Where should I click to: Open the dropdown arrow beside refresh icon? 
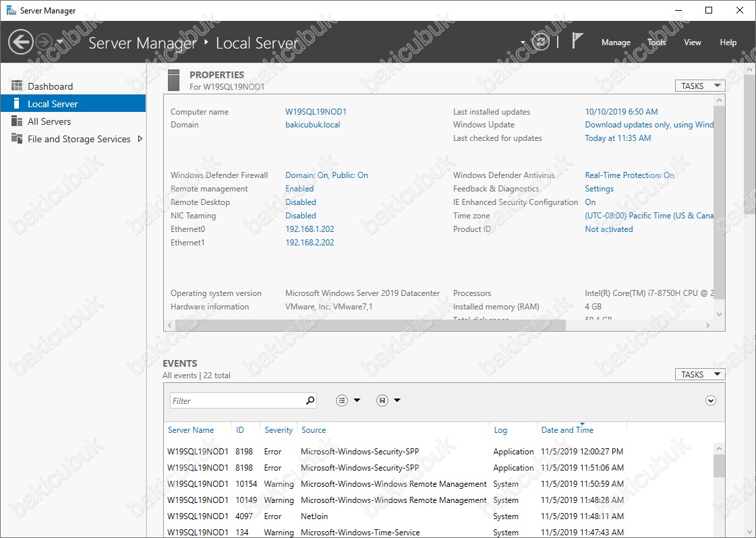[523, 43]
